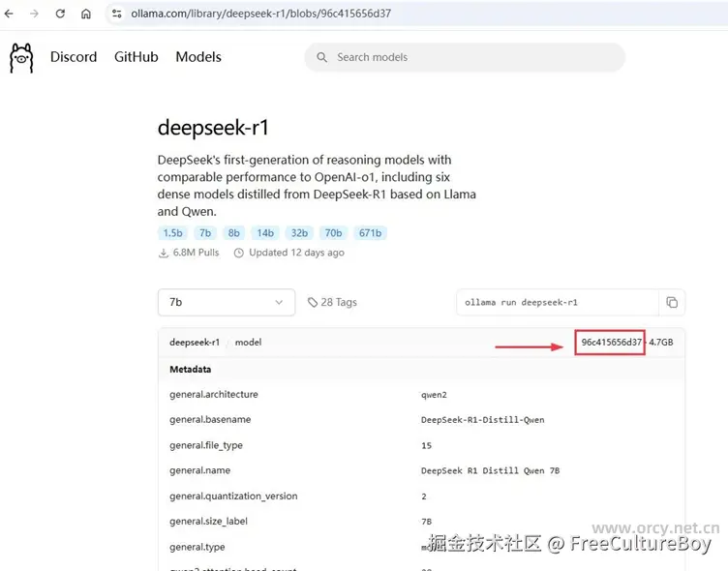
Task: Open the Models page link
Action: point(198,57)
